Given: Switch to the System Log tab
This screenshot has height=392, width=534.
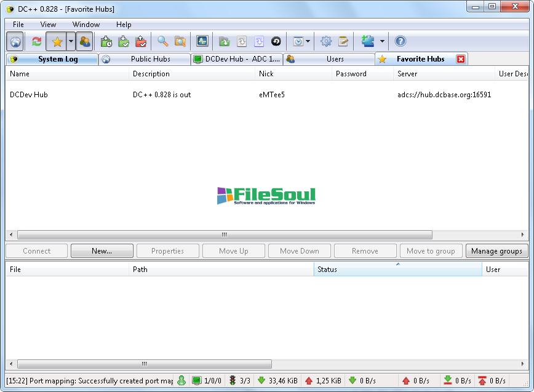Looking at the screenshot, I should (x=52, y=59).
